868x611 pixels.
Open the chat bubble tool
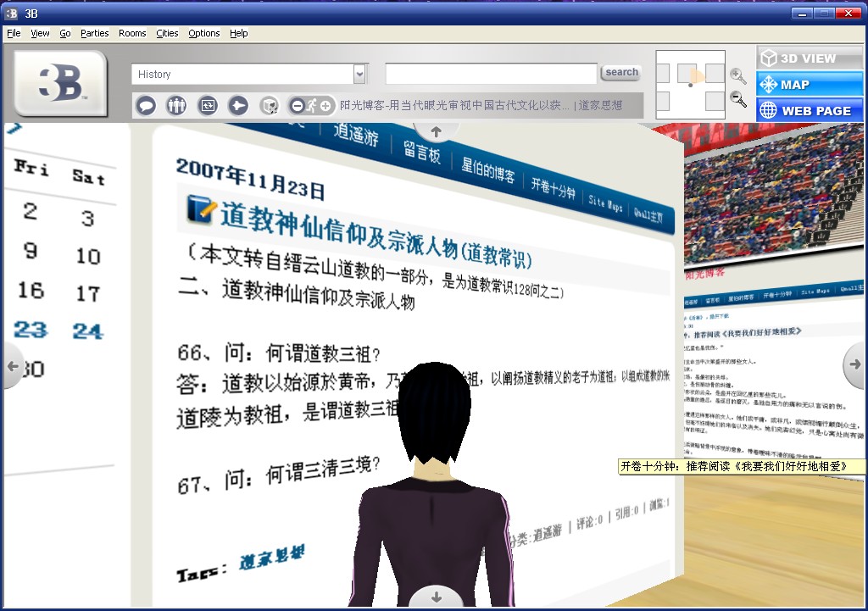click(x=147, y=105)
